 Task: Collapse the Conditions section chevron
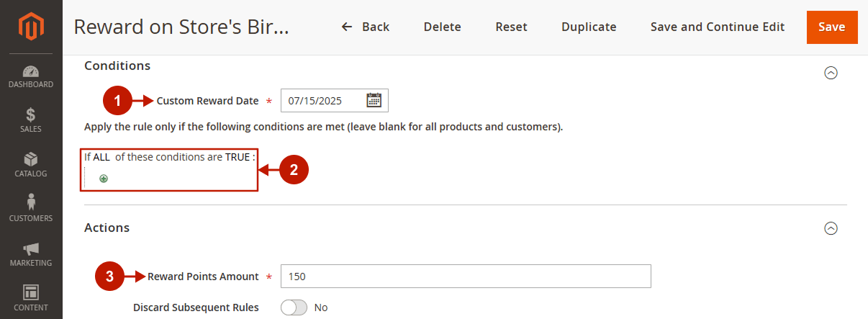(x=831, y=73)
